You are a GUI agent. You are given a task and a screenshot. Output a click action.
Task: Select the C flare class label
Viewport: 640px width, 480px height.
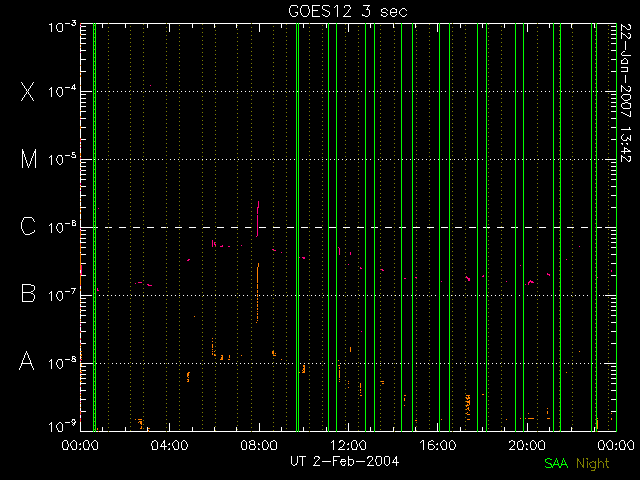tap(28, 226)
